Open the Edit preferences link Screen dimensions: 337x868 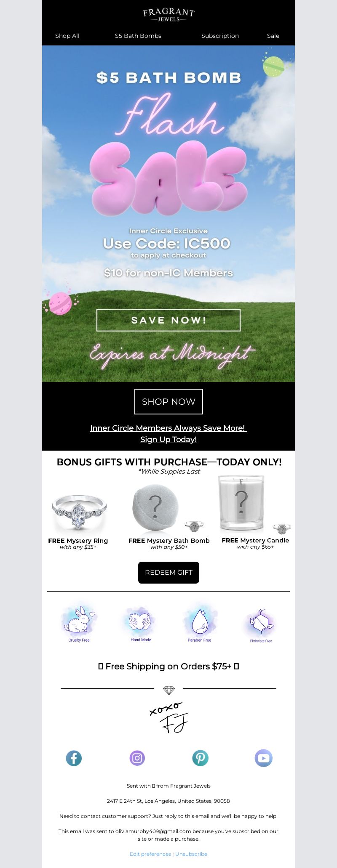pos(150,854)
